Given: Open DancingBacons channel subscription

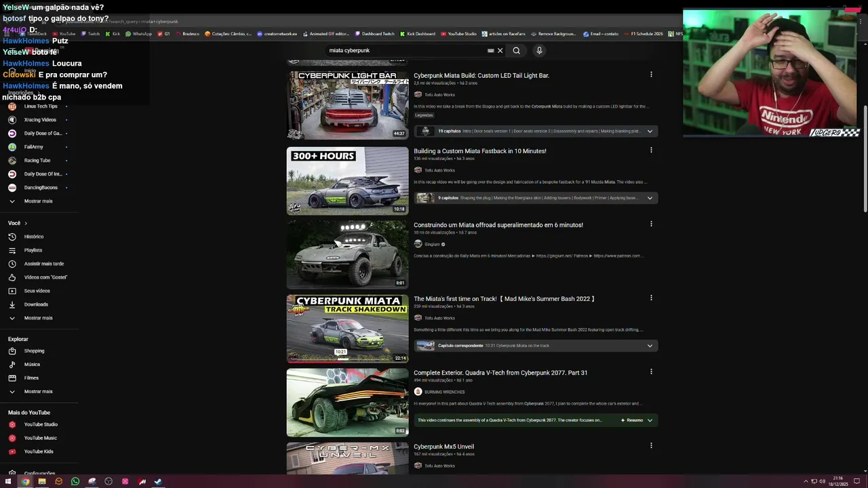Looking at the screenshot, I should (41, 188).
